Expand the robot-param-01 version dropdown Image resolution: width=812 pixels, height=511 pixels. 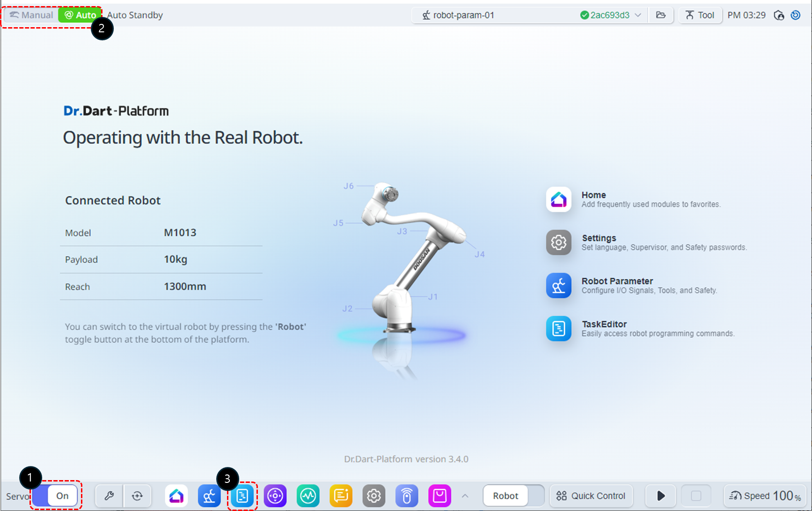pyautogui.click(x=638, y=15)
